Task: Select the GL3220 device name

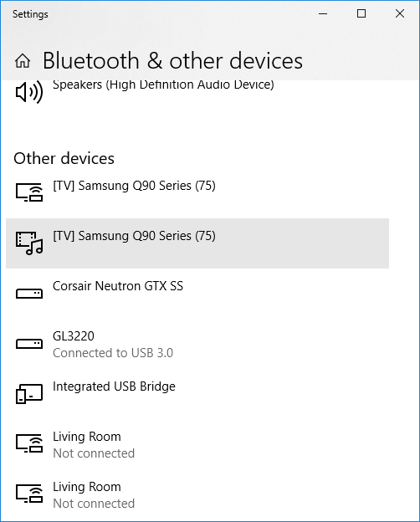Action: (74, 336)
